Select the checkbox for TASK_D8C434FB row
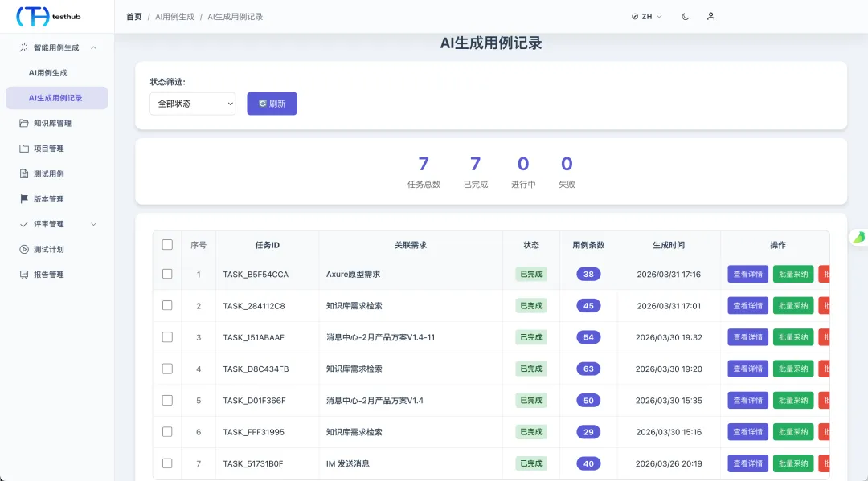 (x=167, y=369)
